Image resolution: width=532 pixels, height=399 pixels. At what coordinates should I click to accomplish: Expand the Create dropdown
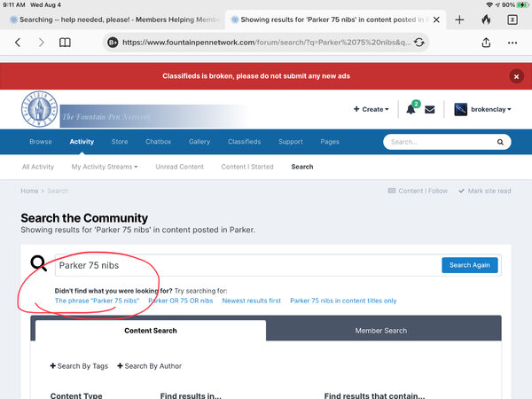372,109
